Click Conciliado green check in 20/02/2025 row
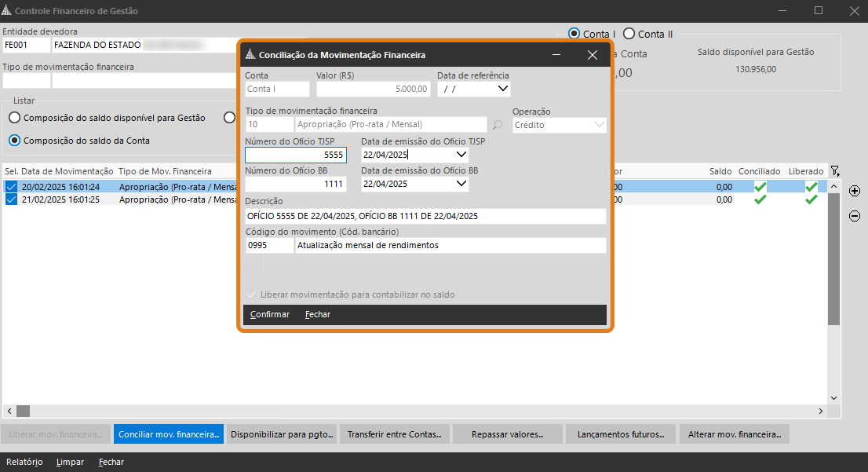 tap(760, 187)
